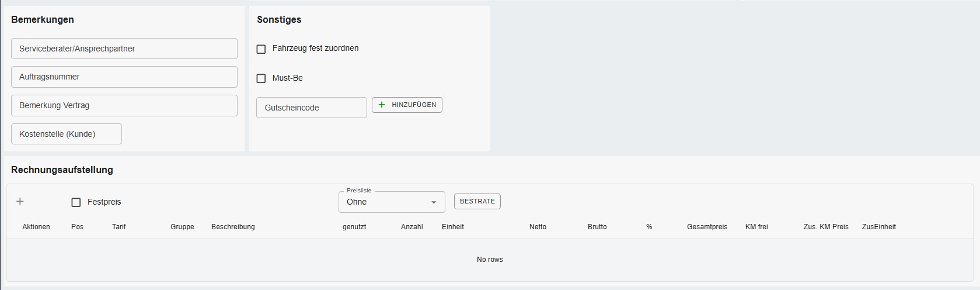Click the Kostenstelle (Kunde) field
980x290 pixels.
click(67, 134)
